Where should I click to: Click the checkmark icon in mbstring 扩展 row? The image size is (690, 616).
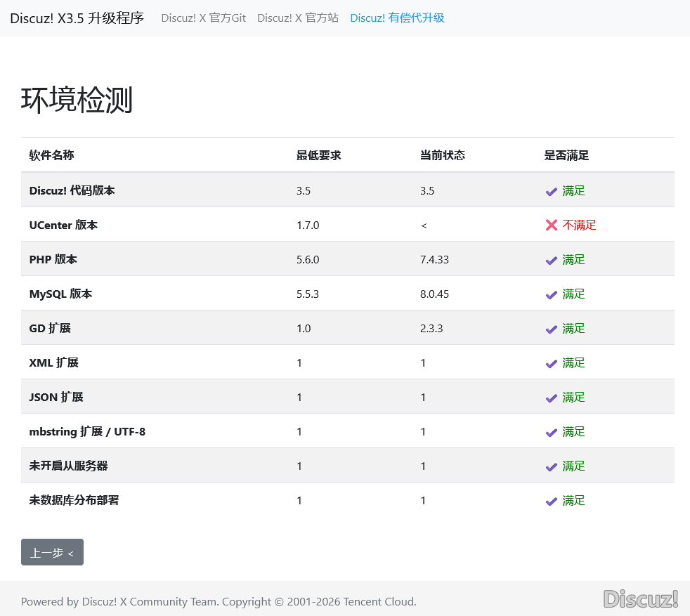551,432
